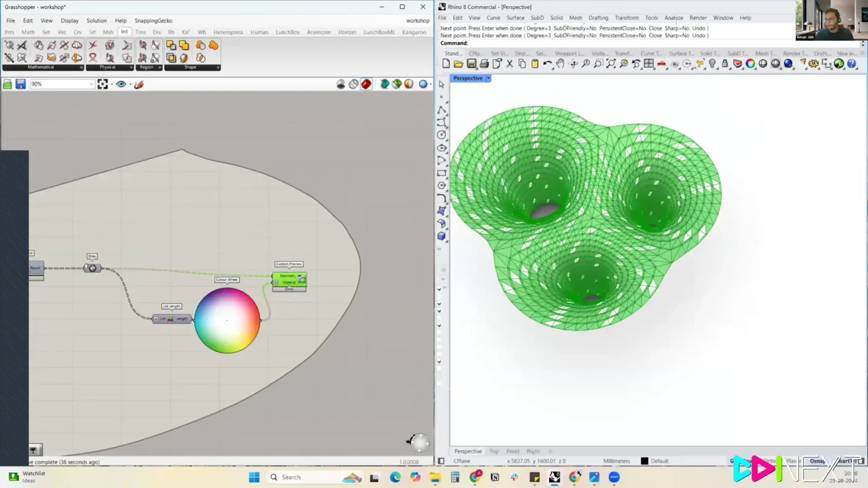The image size is (868, 488).
Task: Expand the Mathematical panel group
Action: [x=81, y=67]
